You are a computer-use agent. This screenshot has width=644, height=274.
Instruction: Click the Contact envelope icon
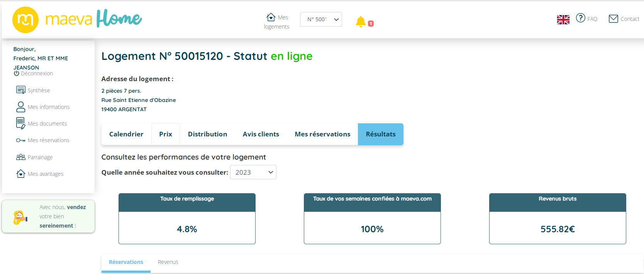point(613,19)
